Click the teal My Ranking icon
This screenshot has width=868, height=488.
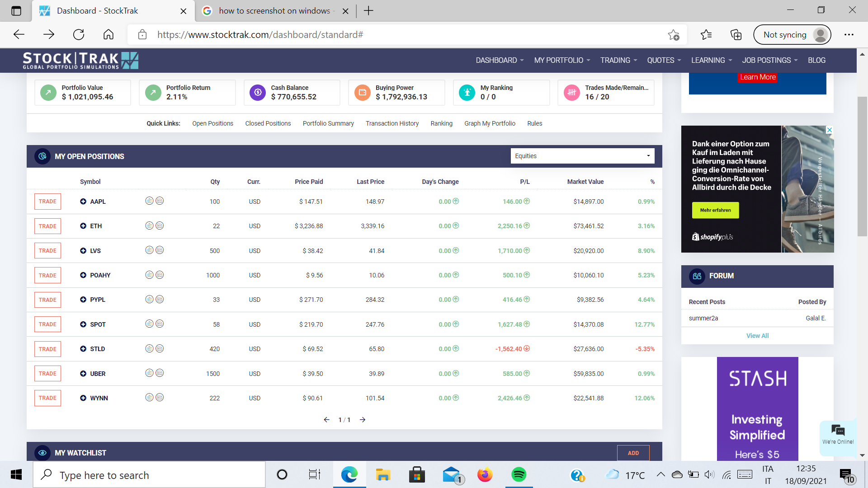467,93
